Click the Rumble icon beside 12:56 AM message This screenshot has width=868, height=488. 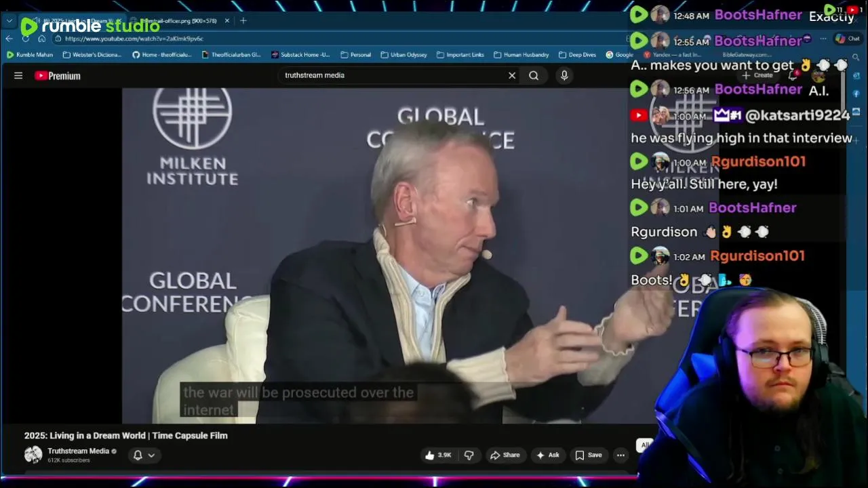point(639,89)
